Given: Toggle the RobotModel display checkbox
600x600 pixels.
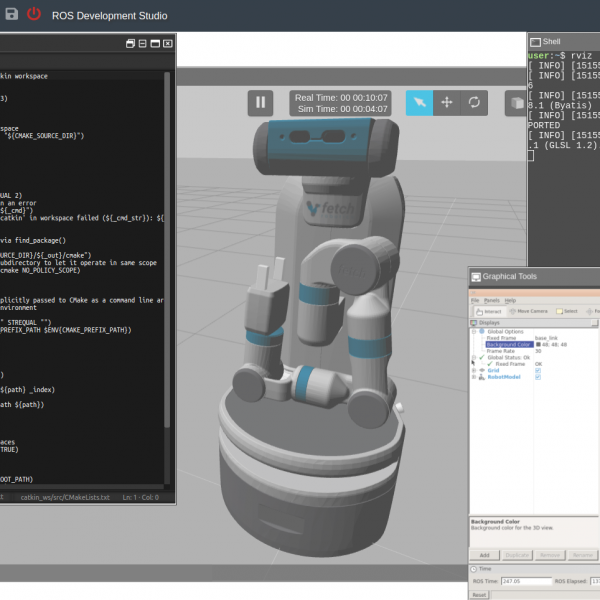Looking at the screenshot, I should (538, 377).
